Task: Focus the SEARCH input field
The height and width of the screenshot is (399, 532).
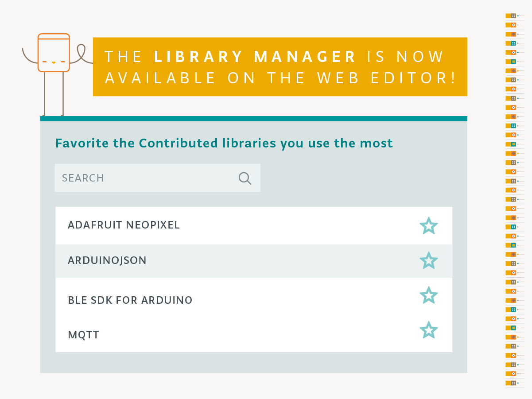Action: [x=146, y=178]
